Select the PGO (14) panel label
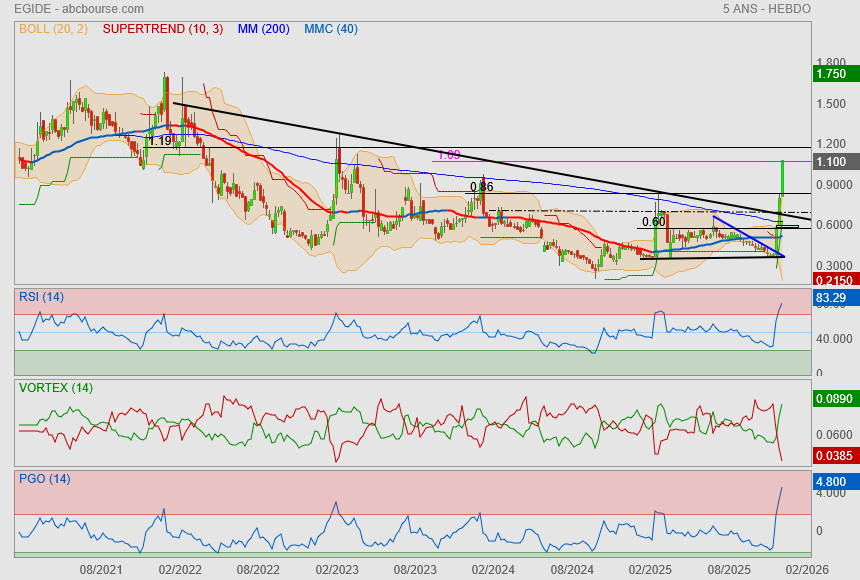 (x=44, y=479)
